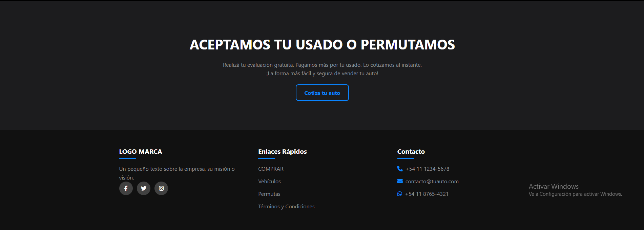
Task: Click the blue envelope email icon
Action: pos(400,181)
